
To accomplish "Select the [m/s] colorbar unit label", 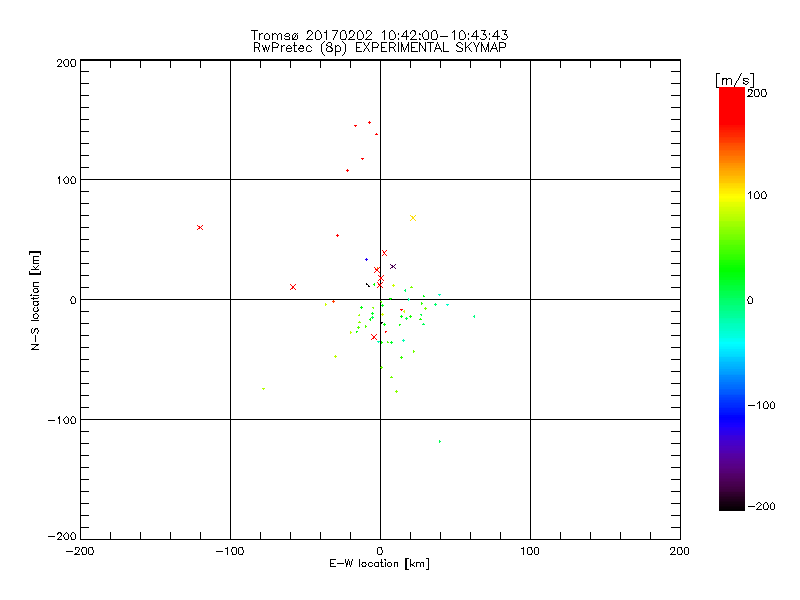I will coord(734,79).
